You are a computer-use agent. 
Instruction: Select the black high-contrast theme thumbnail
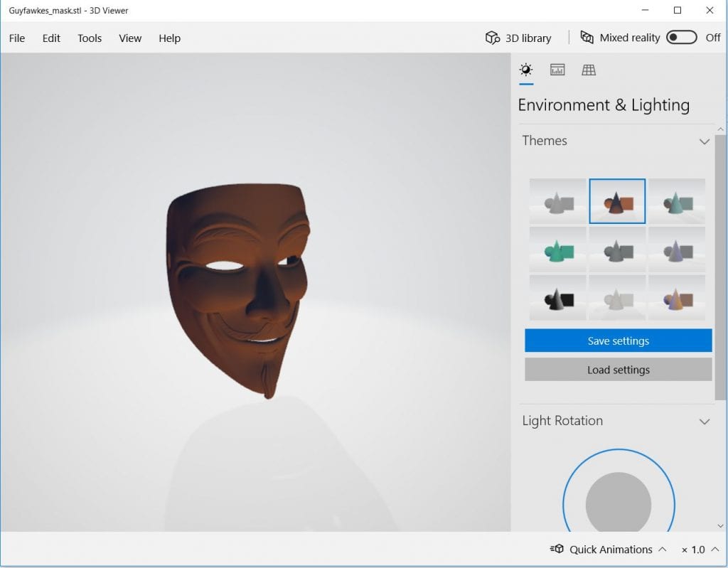(x=557, y=297)
